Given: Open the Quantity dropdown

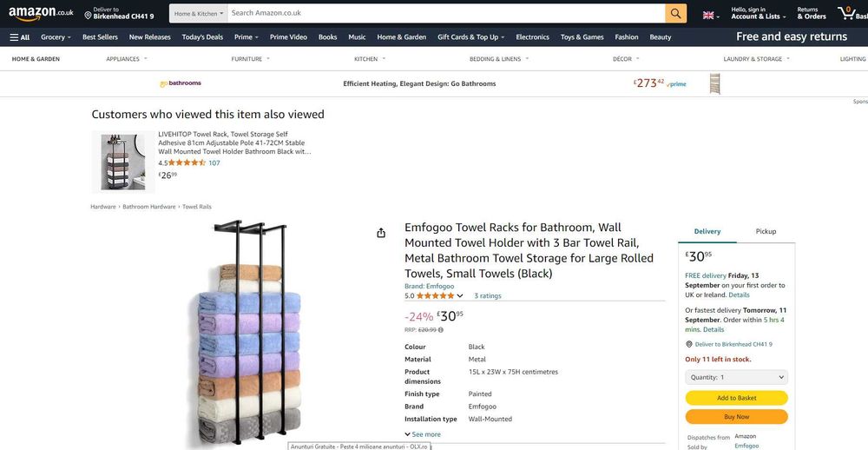Looking at the screenshot, I should coord(736,377).
